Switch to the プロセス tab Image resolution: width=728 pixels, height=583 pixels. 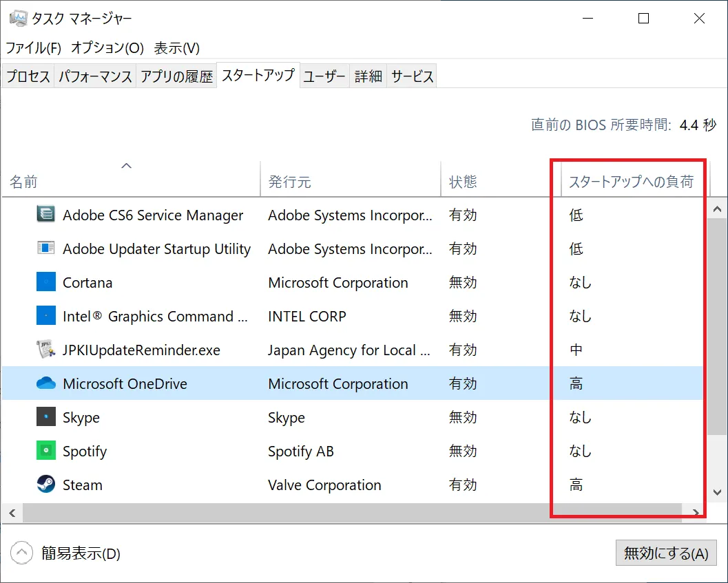pyautogui.click(x=28, y=76)
